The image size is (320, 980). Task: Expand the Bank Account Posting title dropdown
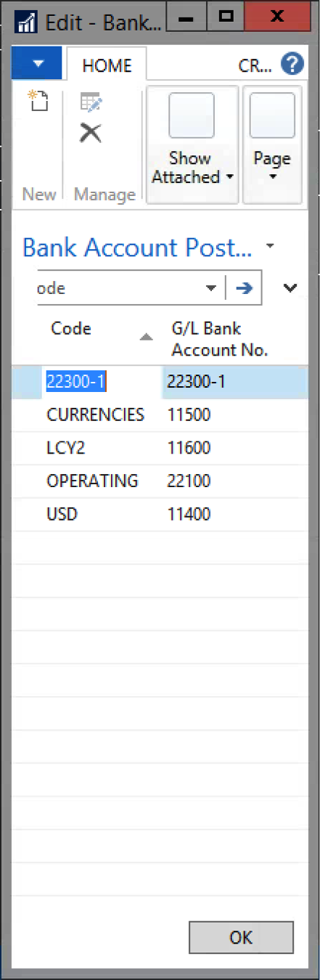[x=271, y=246]
